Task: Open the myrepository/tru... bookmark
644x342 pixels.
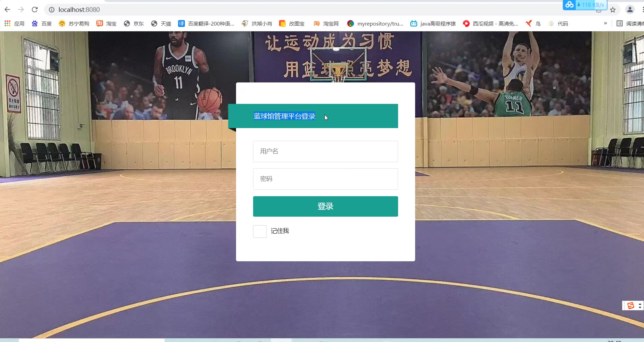Action: click(375, 24)
